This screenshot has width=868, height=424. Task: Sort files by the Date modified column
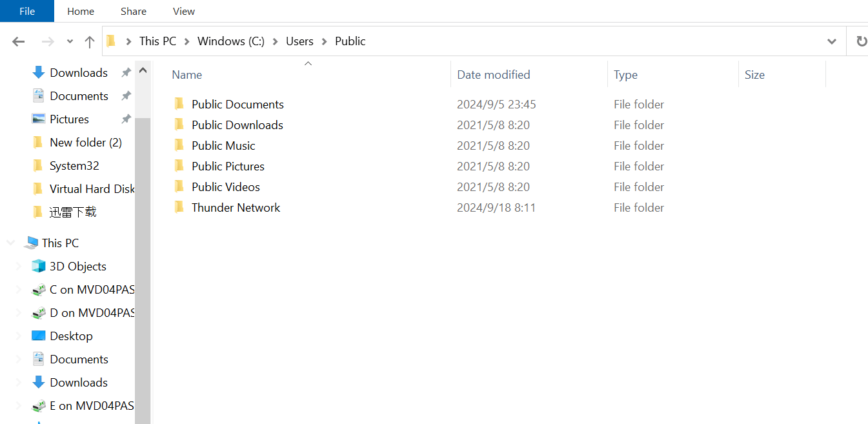click(x=493, y=74)
